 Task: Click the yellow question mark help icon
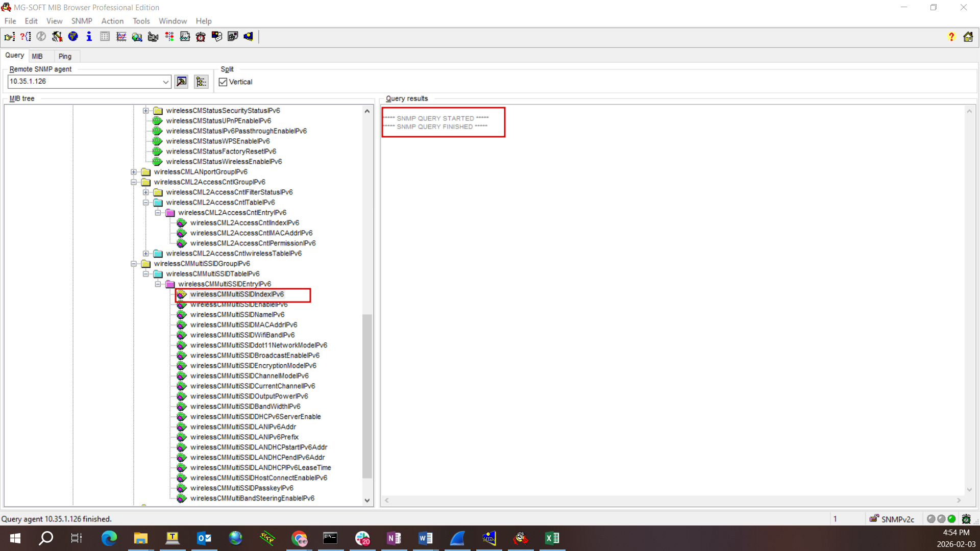(x=951, y=36)
